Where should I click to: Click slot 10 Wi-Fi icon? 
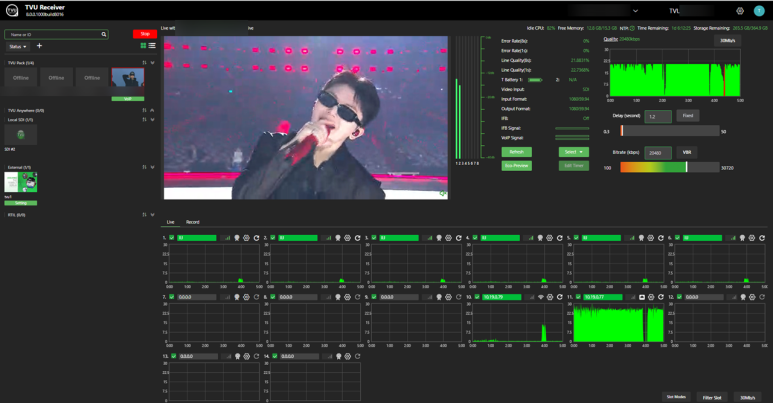click(x=541, y=297)
